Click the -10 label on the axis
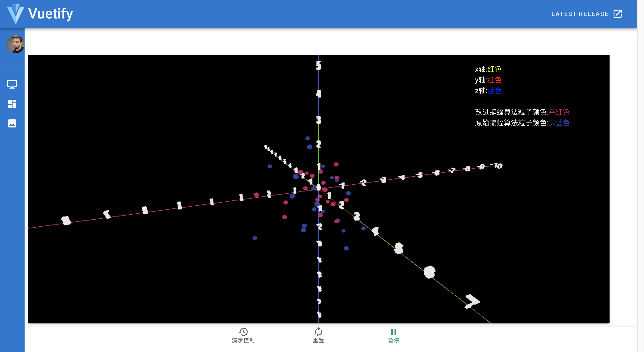The image size is (644, 352). (x=497, y=166)
